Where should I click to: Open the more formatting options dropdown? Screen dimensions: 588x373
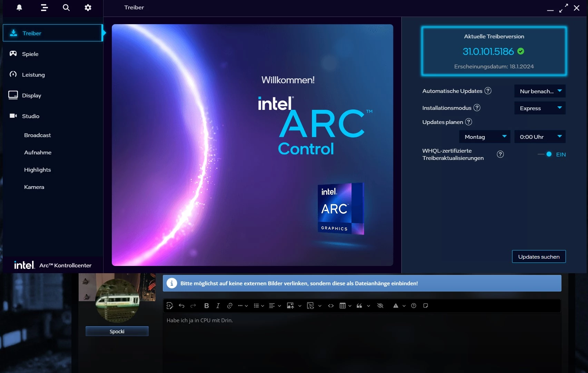click(x=243, y=306)
